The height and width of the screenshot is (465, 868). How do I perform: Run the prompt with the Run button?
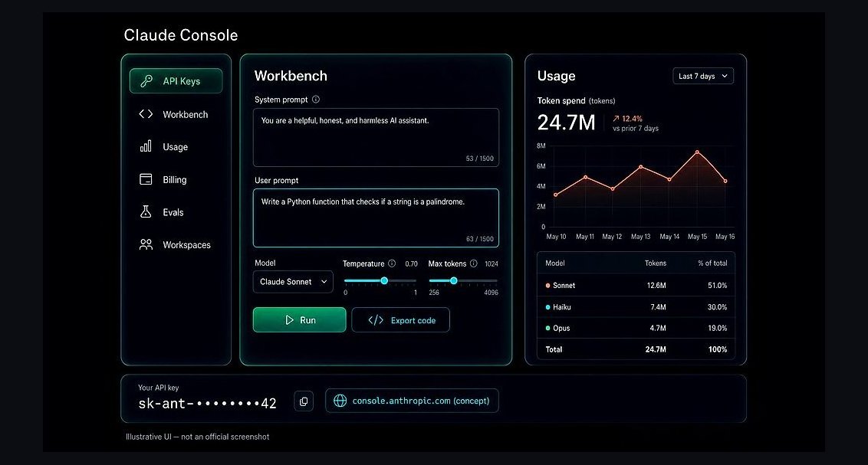click(300, 320)
